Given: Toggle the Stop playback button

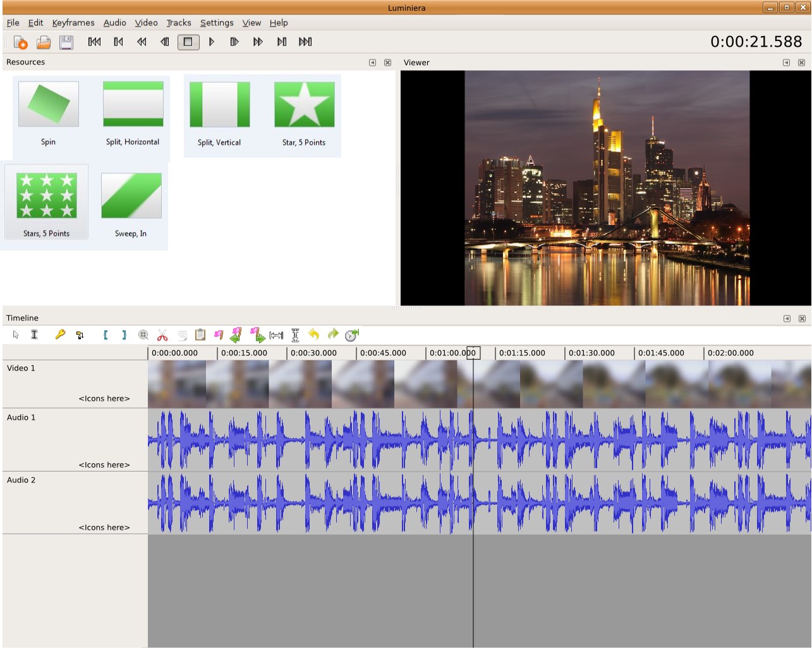Looking at the screenshot, I should [x=188, y=42].
